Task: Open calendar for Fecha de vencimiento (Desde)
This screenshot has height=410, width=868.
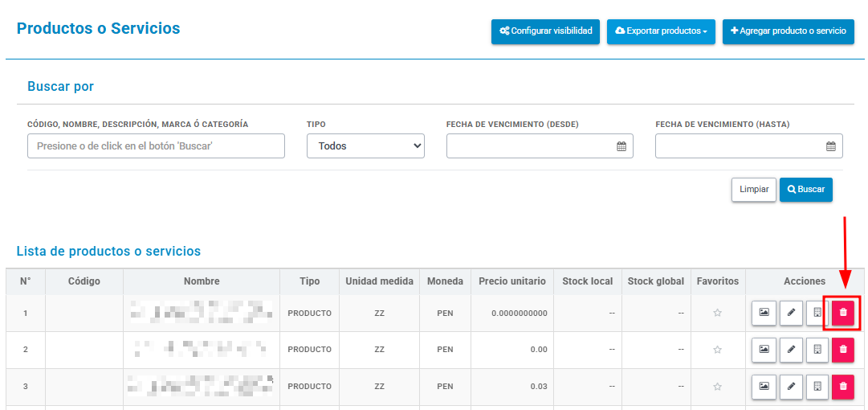Action: [621, 146]
